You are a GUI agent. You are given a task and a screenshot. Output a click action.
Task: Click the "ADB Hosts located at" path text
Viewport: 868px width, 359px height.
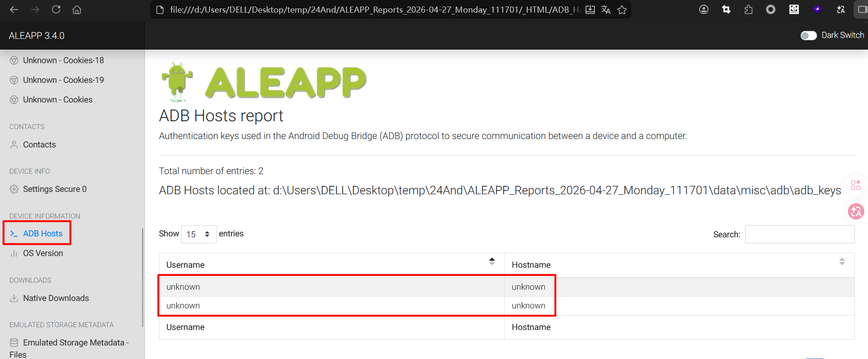pos(500,190)
